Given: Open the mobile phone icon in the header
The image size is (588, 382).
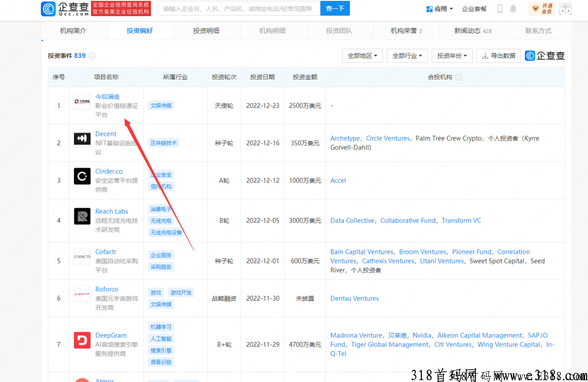Looking at the screenshot, I should 500,9.
